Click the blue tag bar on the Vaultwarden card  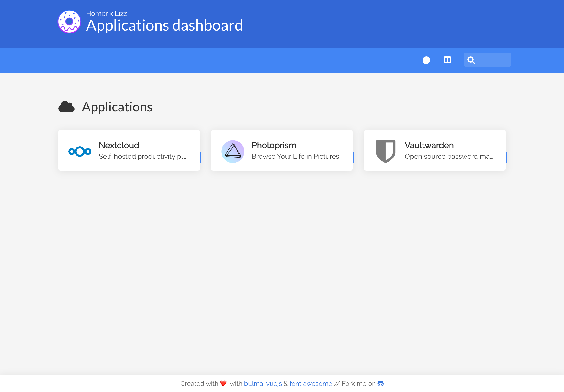[x=506, y=157]
